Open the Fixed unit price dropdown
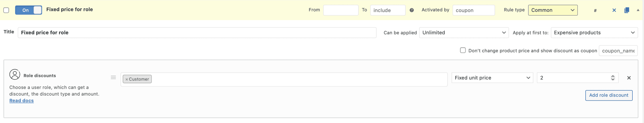644x123 pixels. (492, 78)
